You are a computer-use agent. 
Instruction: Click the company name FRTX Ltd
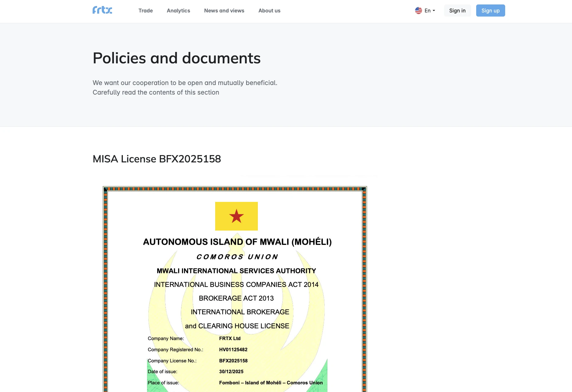coord(230,339)
